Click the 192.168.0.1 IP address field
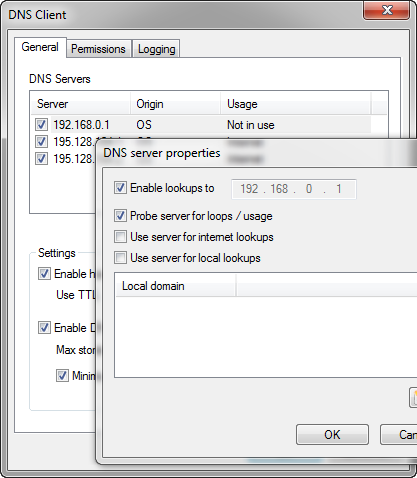Image resolution: width=417 pixels, height=478 pixels. pyautogui.click(x=294, y=189)
